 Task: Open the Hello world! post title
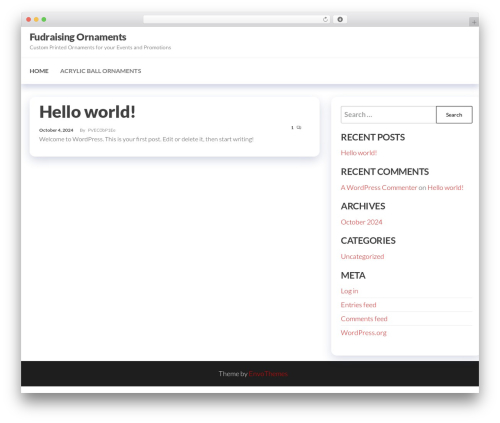click(x=87, y=112)
